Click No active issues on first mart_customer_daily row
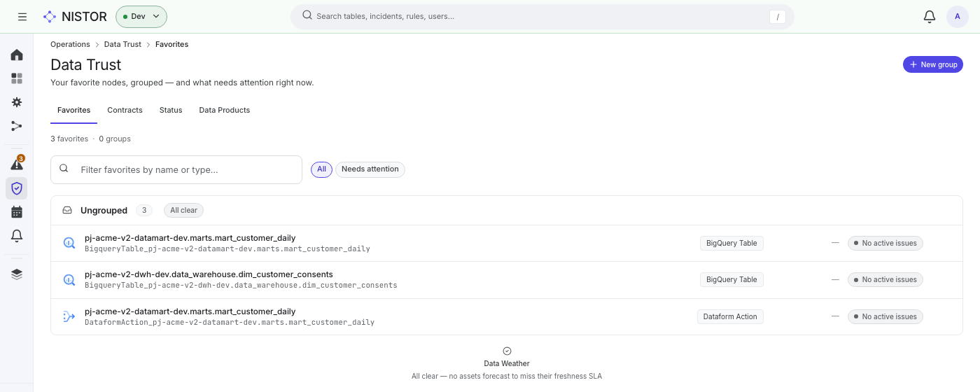Viewport: 980px width, 392px height. pyautogui.click(x=885, y=243)
